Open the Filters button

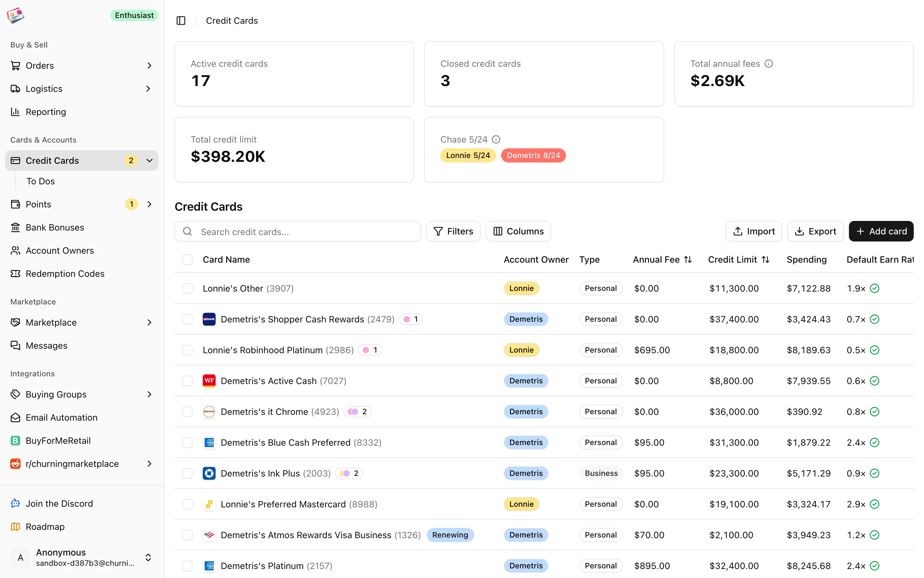pyautogui.click(x=453, y=231)
